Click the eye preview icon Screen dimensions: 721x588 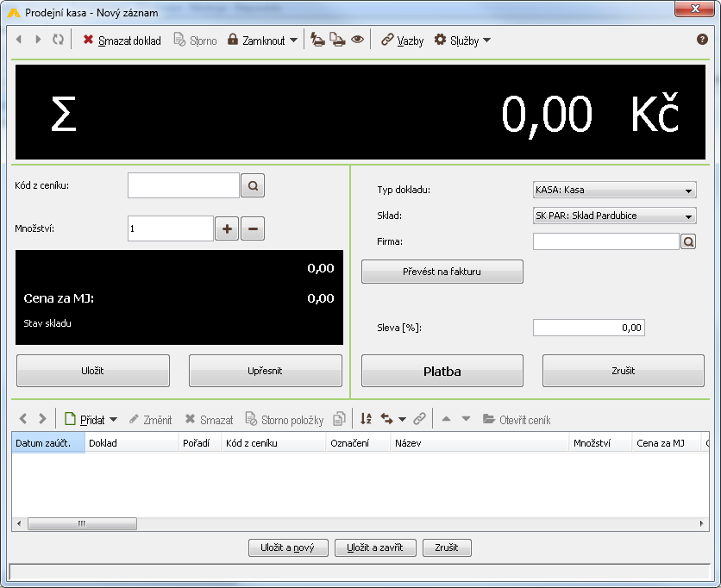point(357,40)
